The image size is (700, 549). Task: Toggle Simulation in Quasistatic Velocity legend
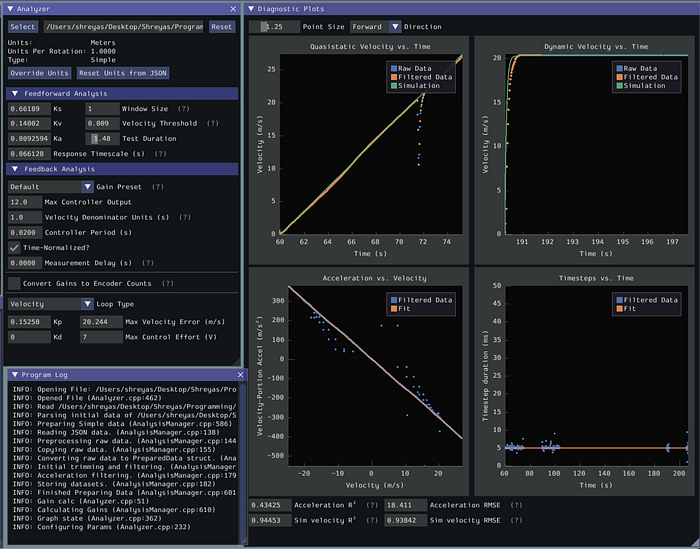coord(415,86)
